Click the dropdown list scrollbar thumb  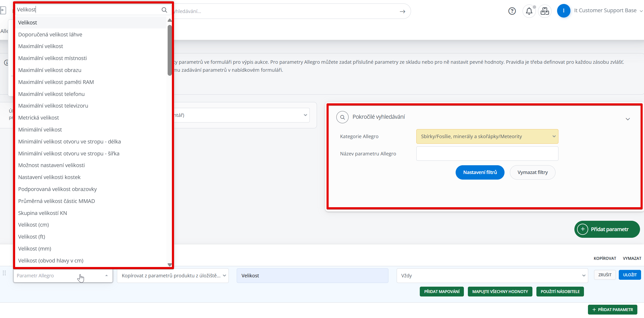(170, 50)
